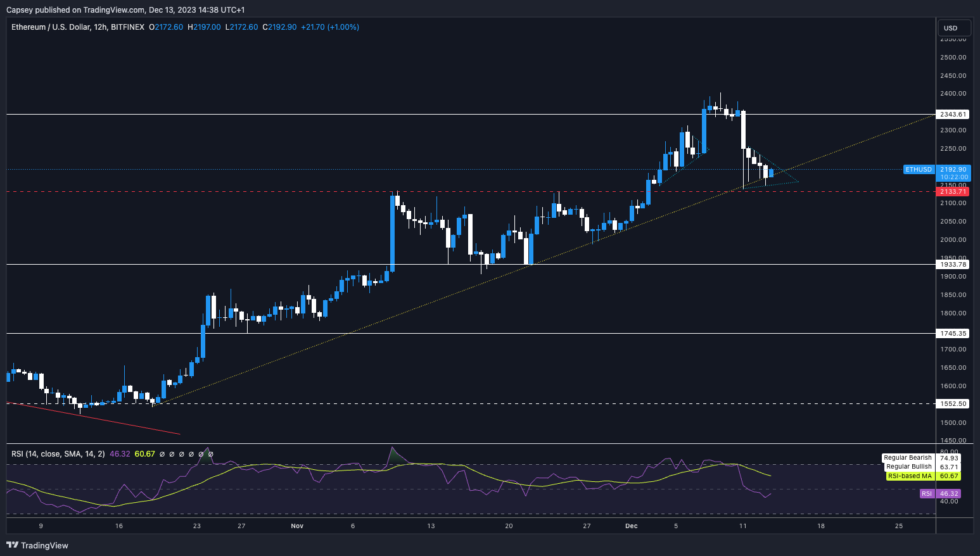Click the Regular Bearish label
The image size is (980, 556).
(x=908, y=458)
